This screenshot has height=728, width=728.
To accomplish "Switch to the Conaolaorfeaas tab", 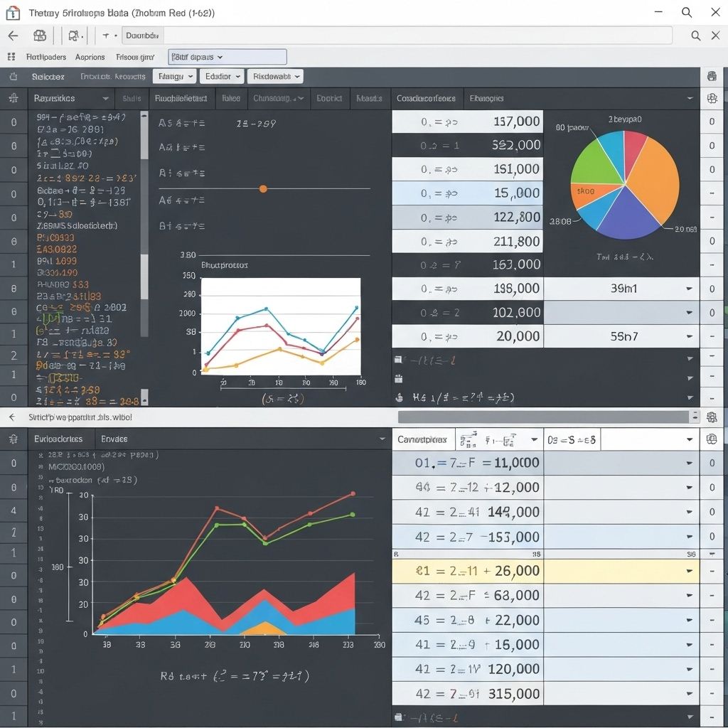I will pos(426,99).
